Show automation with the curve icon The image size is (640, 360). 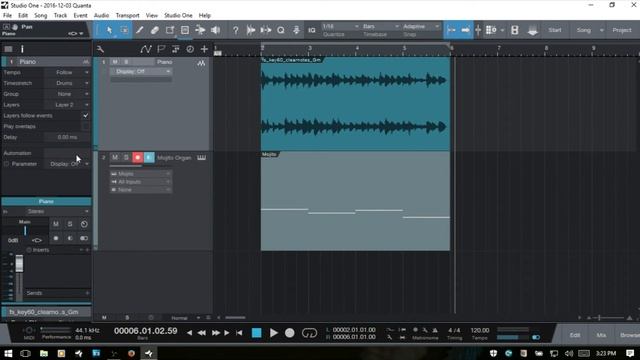pyautogui.click(x=145, y=49)
